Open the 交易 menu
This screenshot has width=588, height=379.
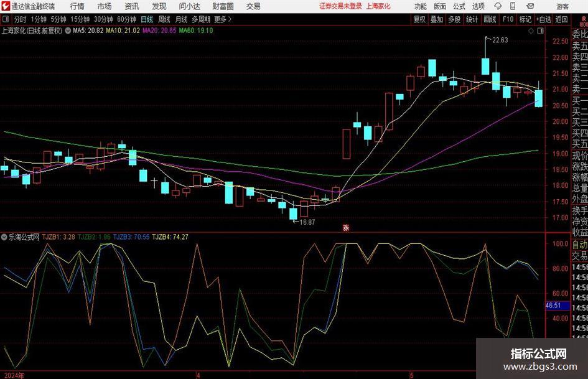(253, 6)
